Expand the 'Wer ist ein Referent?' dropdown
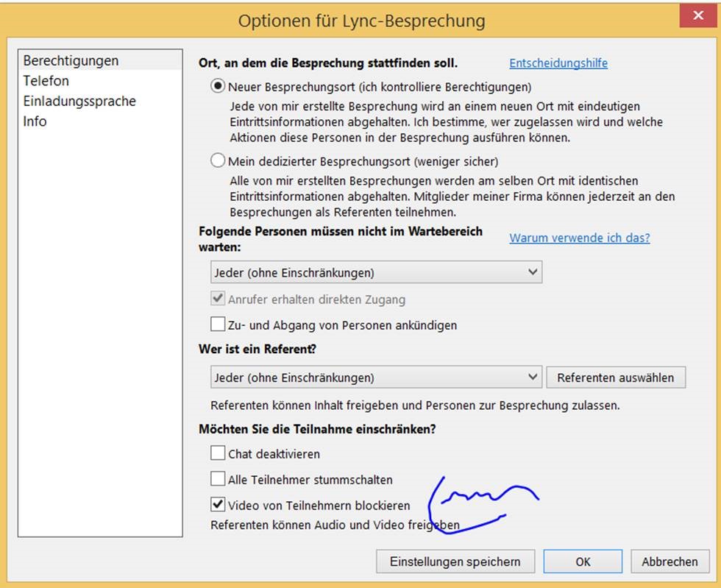Image resolution: width=721 pixels, height=588 pixels. [376, 378]
